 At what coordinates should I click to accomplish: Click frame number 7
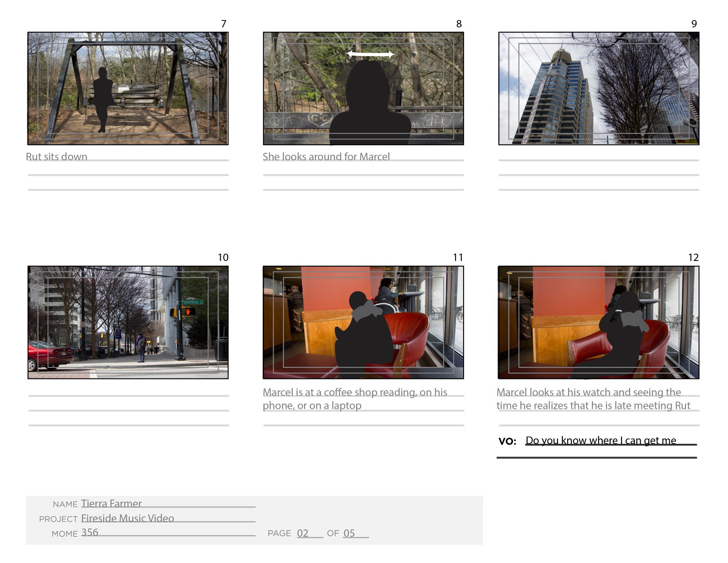point(224,24)
